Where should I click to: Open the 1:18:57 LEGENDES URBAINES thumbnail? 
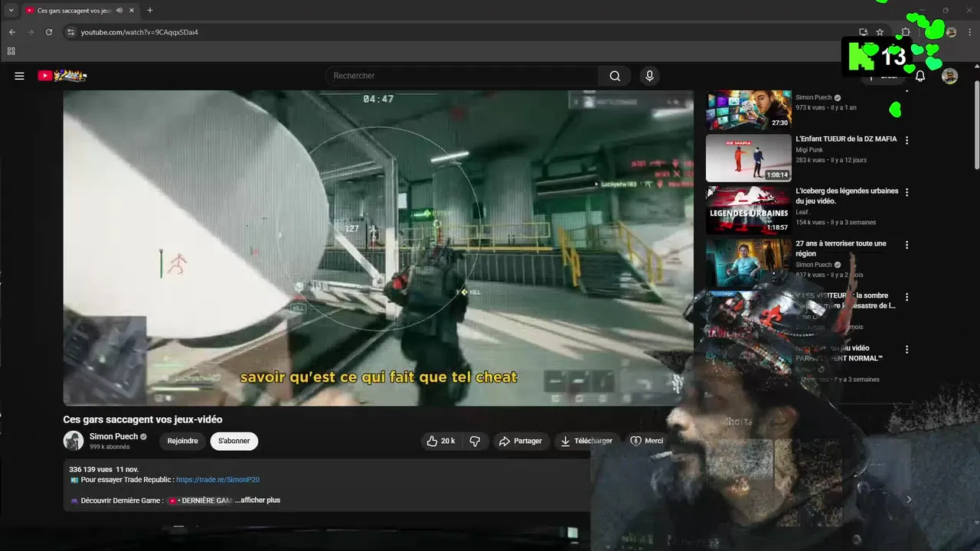click(748, 210)
